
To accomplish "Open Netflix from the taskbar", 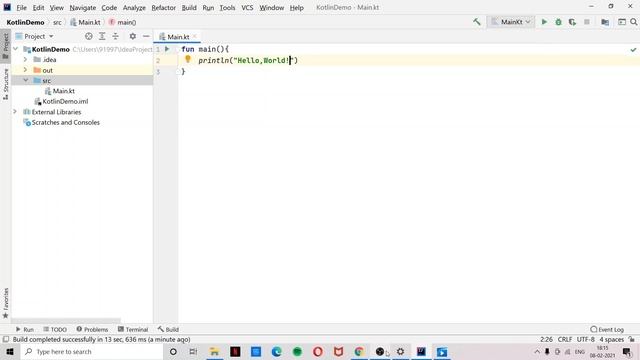I will [235, 351].
